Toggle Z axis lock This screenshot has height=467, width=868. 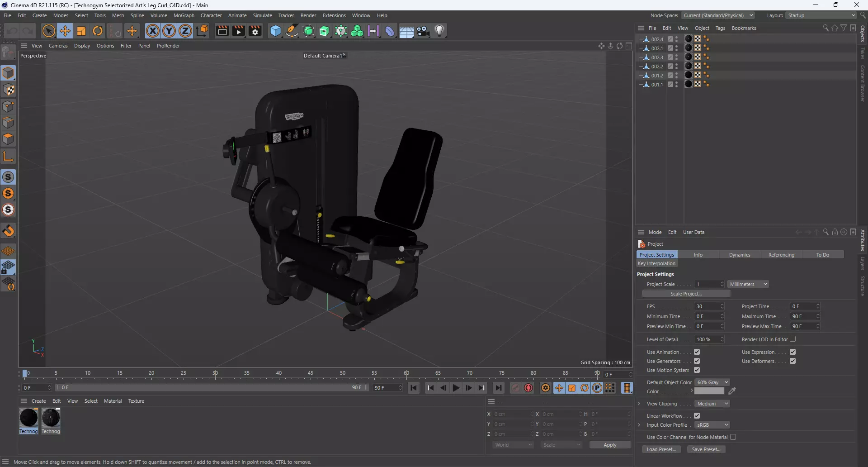point(185,31)
